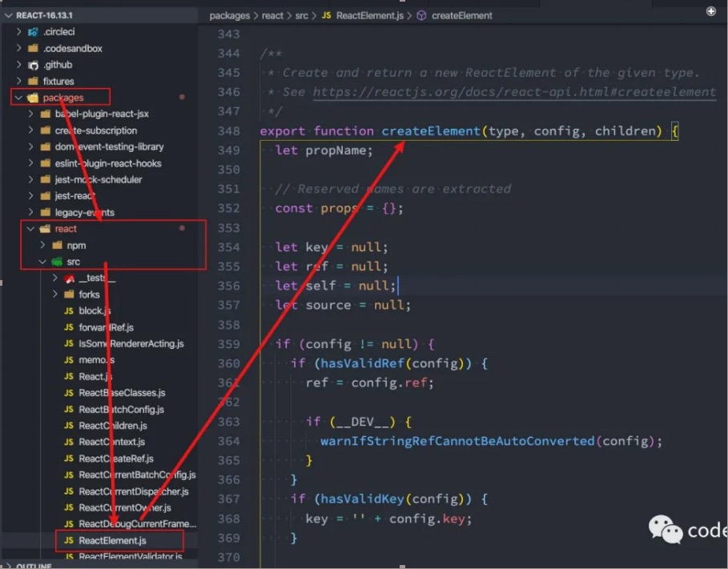The height and width of the screenshot is (569, 728).
Task: Click the src folder green icon
Action: [57, 262]
